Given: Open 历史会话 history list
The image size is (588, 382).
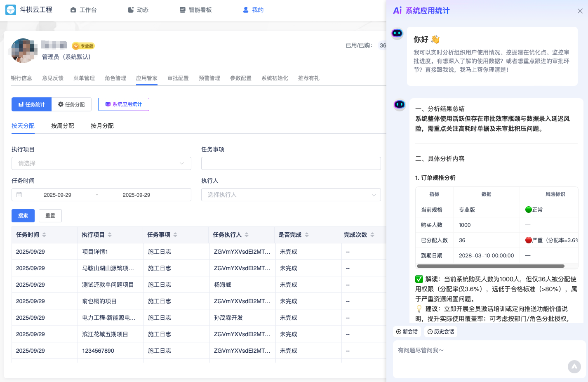Looking at the screenshot, I should pyautogui.click(x=441, y=332).
